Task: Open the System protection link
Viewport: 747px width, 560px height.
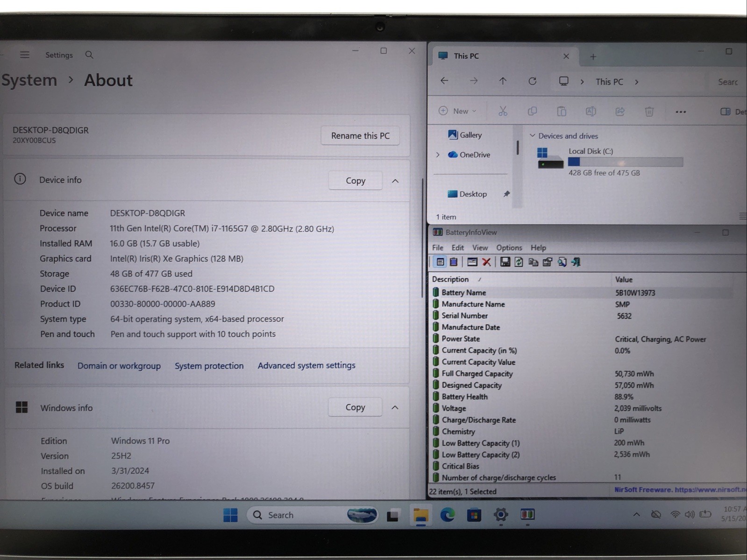Action: pyautogui.click(x=209, y=366)
